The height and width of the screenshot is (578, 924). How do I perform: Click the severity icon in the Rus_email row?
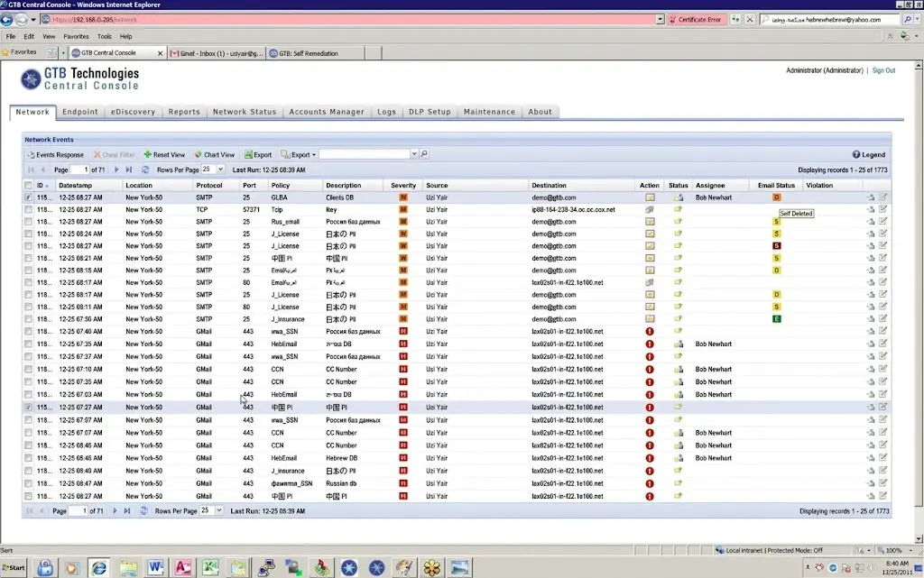pyautogui.click(x=403, y=222)
